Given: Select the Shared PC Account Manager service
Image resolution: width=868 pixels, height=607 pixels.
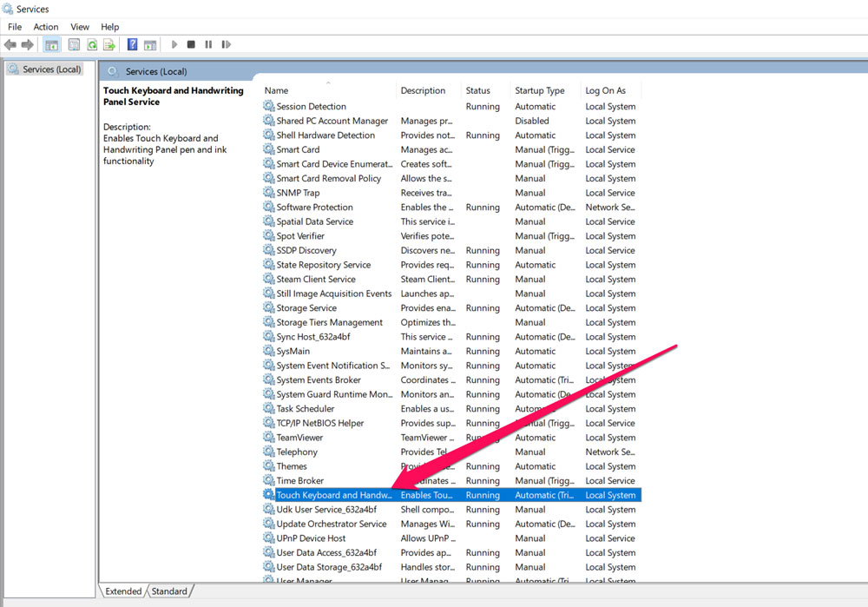Looking at the screenshot, I should (451, 120).
